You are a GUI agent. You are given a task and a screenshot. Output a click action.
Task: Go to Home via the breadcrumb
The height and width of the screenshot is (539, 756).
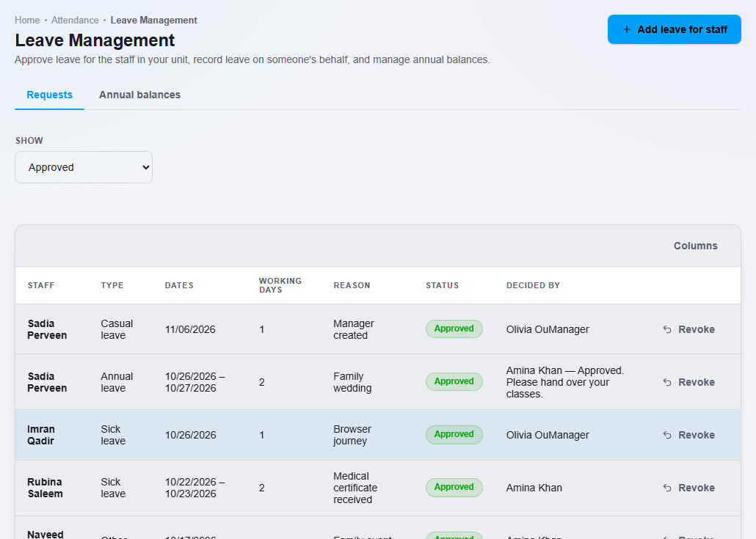pyautogui.click(x=27, y=21)
